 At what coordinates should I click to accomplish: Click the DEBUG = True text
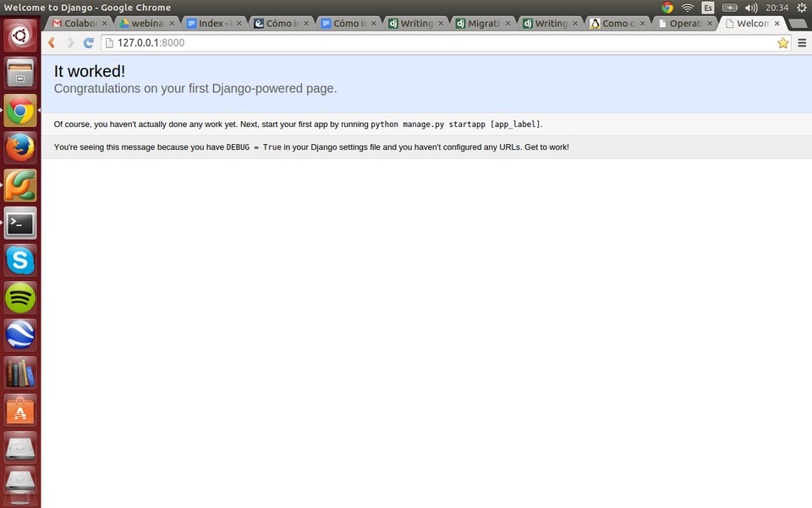(x=254, y=147)
